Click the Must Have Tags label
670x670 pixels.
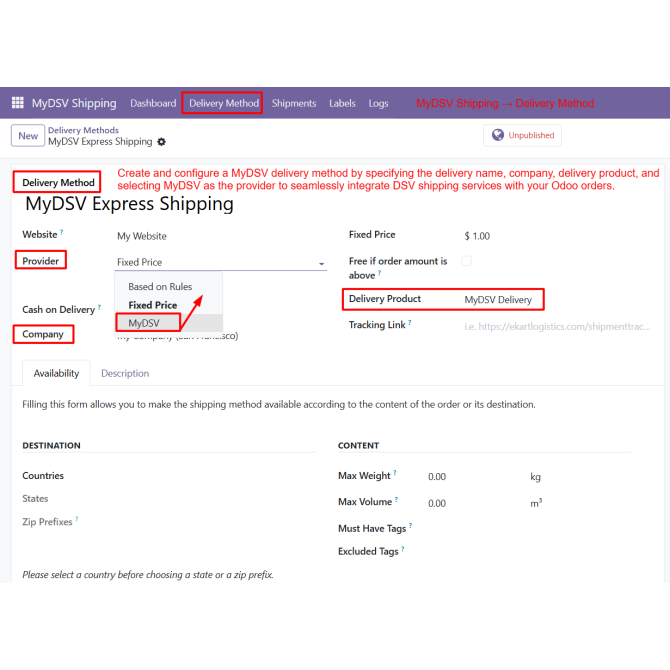point(372,529)
